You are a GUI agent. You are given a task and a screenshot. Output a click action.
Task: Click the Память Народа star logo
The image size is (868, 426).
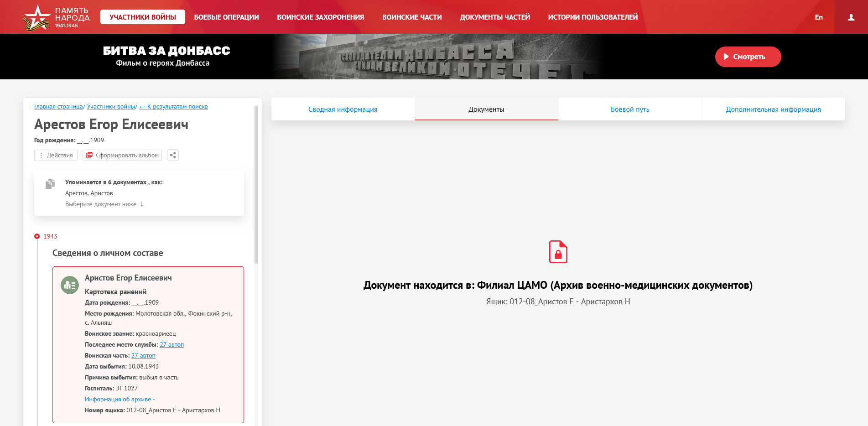point(36,17)
